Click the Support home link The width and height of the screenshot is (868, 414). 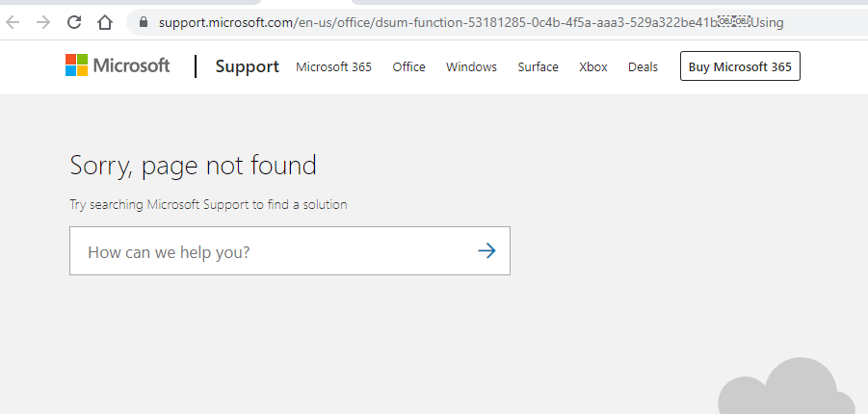(x=247, y=66)
